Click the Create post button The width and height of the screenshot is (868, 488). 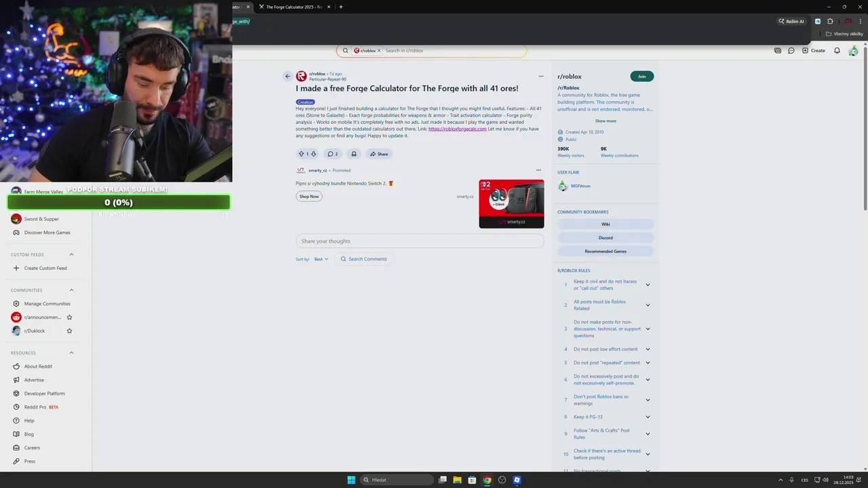click(814, 51)
